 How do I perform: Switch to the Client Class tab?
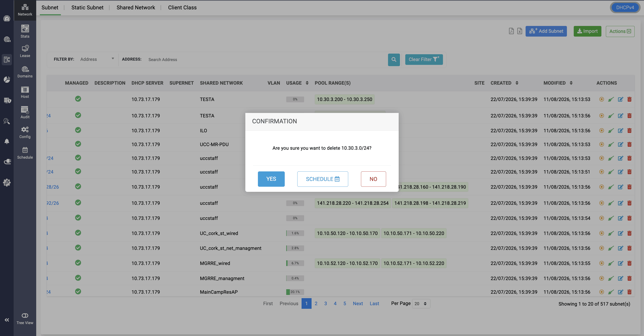coord(182,7)
